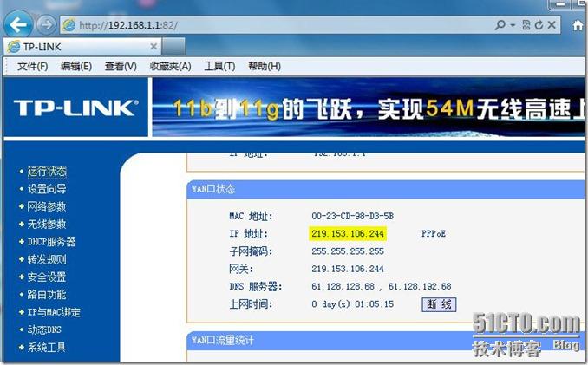This screenshot has width=588, height=365.
Task: Open the 文件(F) menu
Action: pos(33,66)
